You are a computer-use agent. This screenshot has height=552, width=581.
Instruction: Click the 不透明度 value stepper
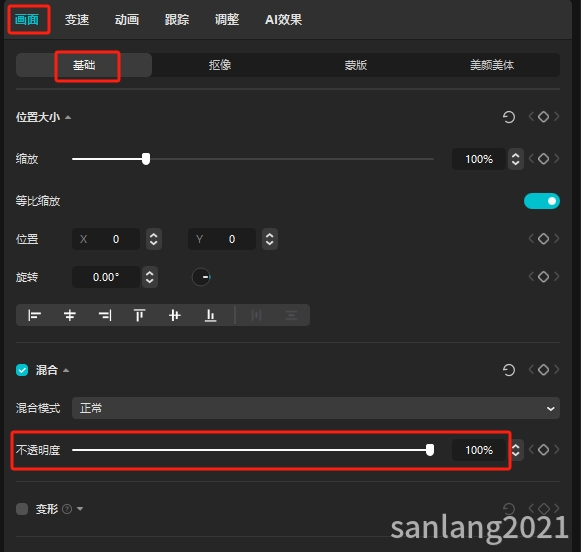pyautogui.click(x=516, y=450)
